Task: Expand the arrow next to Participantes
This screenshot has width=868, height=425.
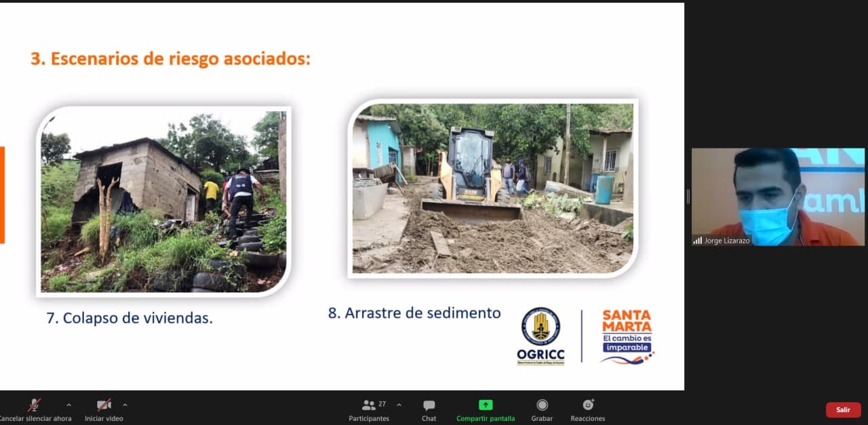Action: (399, 405)
